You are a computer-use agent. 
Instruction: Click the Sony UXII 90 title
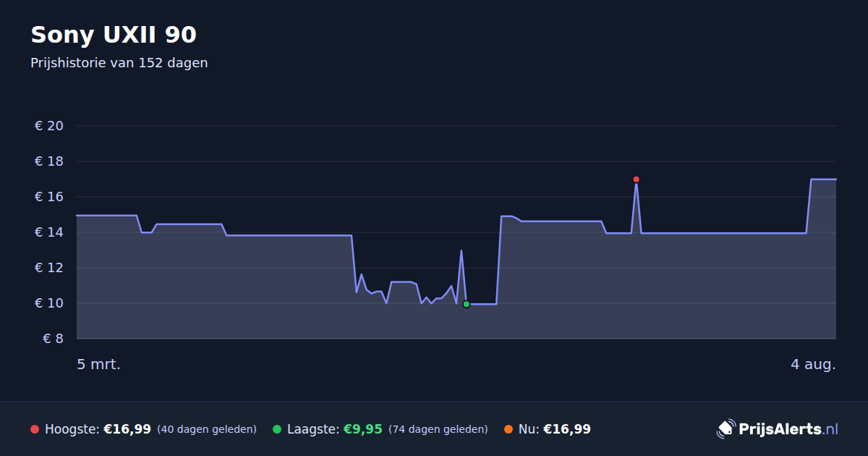click(x=114, y=35)
